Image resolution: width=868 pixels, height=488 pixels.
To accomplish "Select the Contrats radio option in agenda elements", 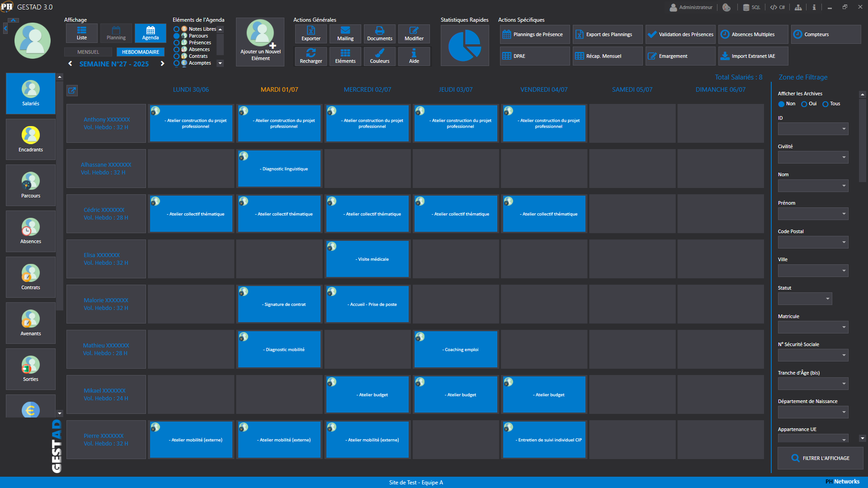I will (x=177, y=56).
